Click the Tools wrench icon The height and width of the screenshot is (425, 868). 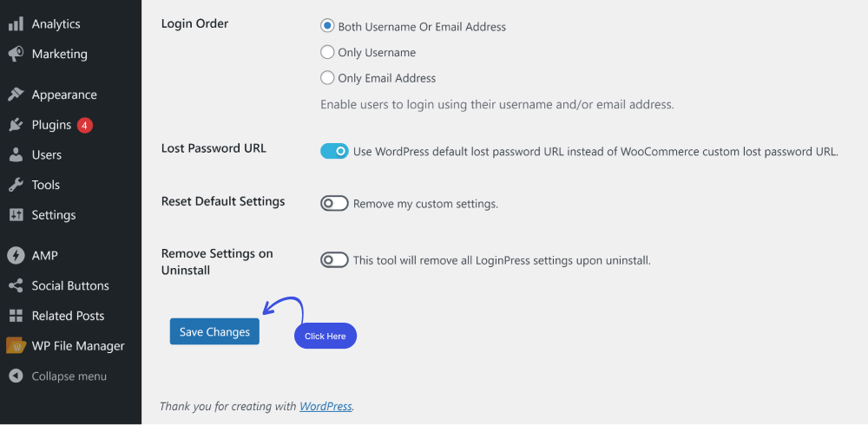(16, 185)
